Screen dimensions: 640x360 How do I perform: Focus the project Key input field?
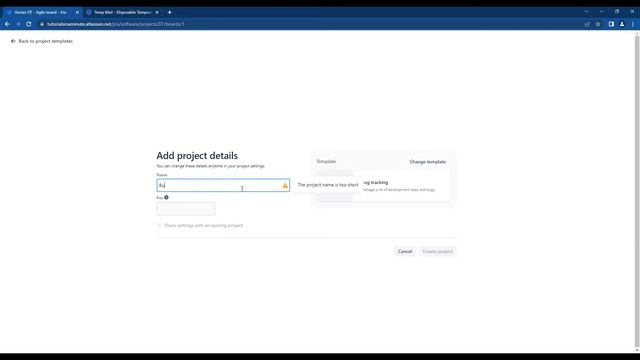coord(186,209)
